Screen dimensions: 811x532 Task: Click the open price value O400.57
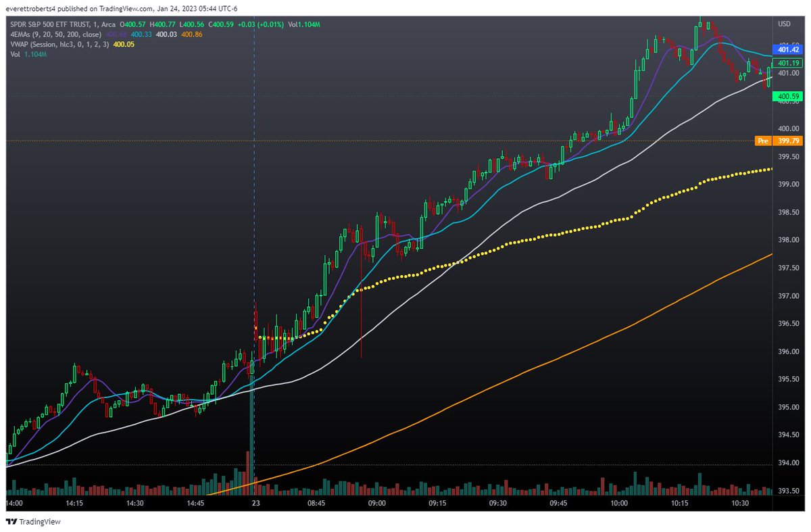pyautogui.click(x=133, y=24)
